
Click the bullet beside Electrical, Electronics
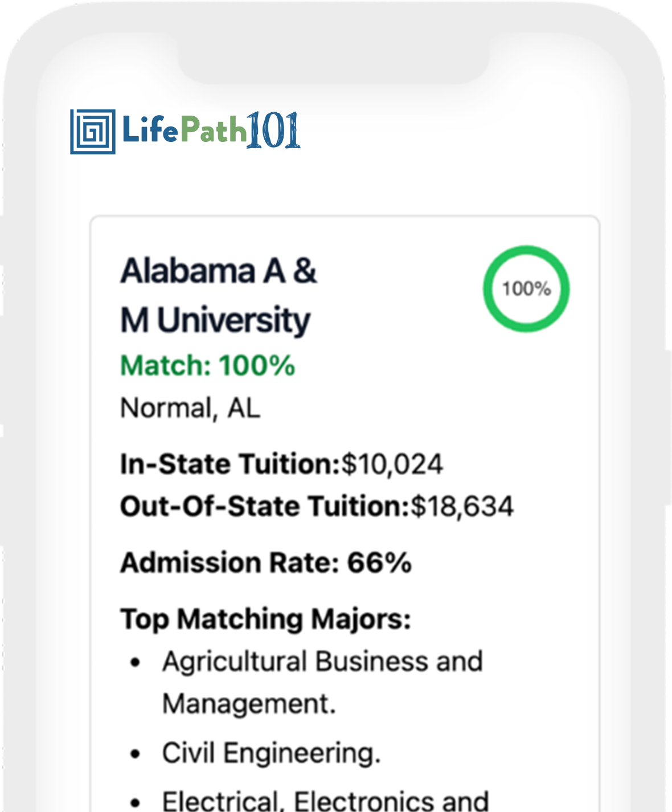coord(135,802)
